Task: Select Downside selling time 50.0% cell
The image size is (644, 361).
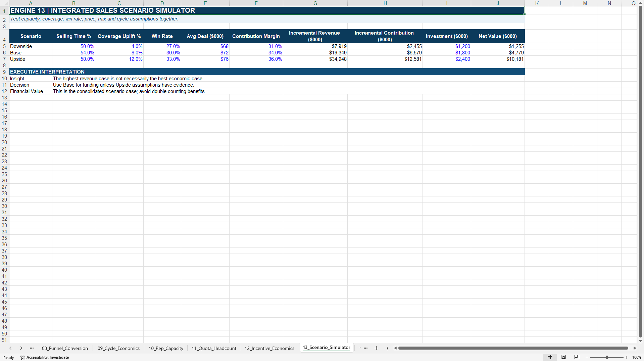Action: point(73,46)
